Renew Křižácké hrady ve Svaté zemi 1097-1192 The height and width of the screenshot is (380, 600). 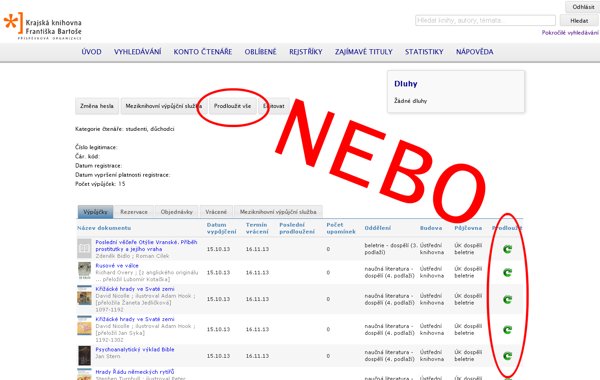point(507,299)
